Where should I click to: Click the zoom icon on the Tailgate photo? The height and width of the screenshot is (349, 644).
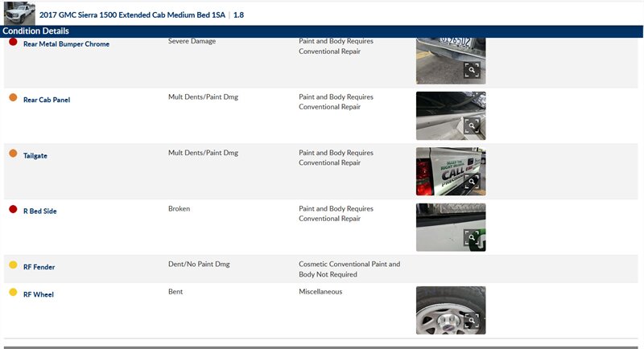473,182
